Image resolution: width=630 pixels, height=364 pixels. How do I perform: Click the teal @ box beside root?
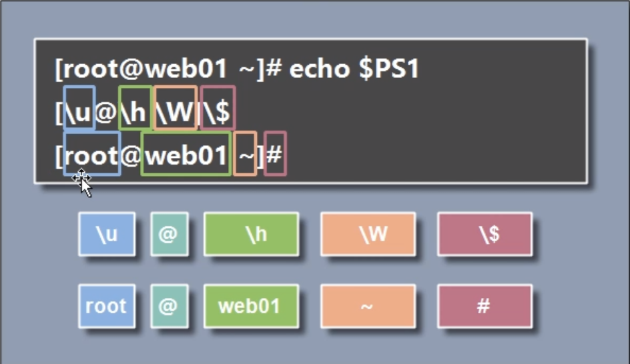point(170,307)
